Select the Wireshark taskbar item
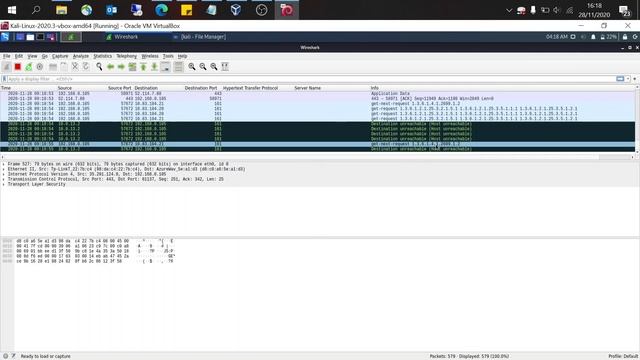The image size is (640, 360). 122,37
